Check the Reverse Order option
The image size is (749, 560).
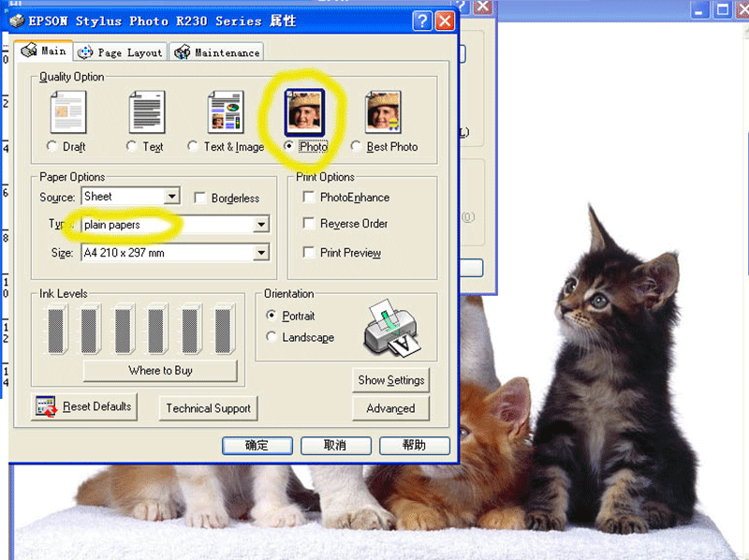(x=309, y=224)
